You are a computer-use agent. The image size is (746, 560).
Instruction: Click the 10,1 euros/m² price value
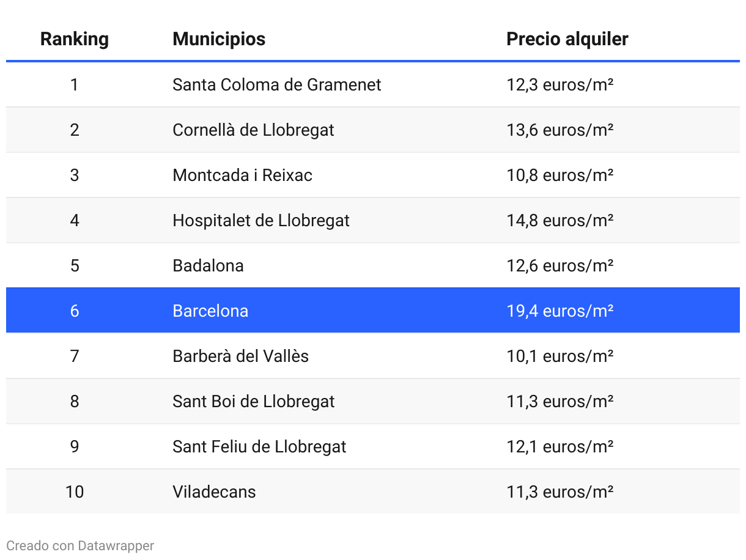(x=559, y=356)
